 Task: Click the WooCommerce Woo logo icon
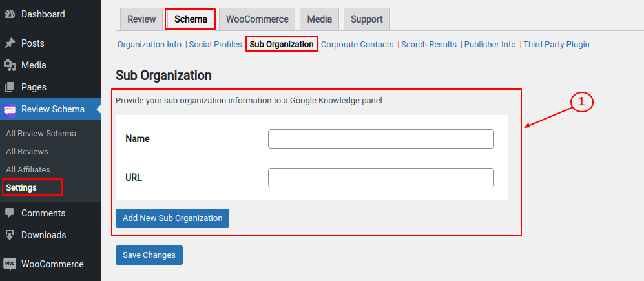pos(10,264)
